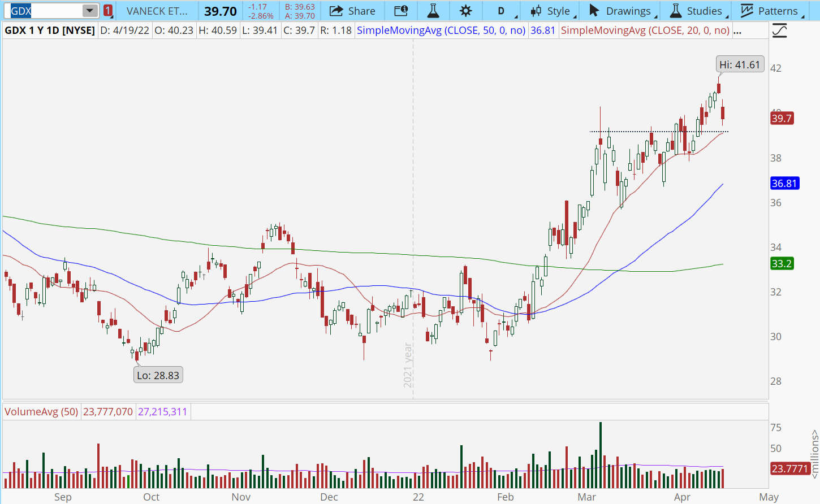Click the price change -1.17 / -2.86% readout
Image resolution: width=820 pixels, height=504 pixels.
click(261, 11)
